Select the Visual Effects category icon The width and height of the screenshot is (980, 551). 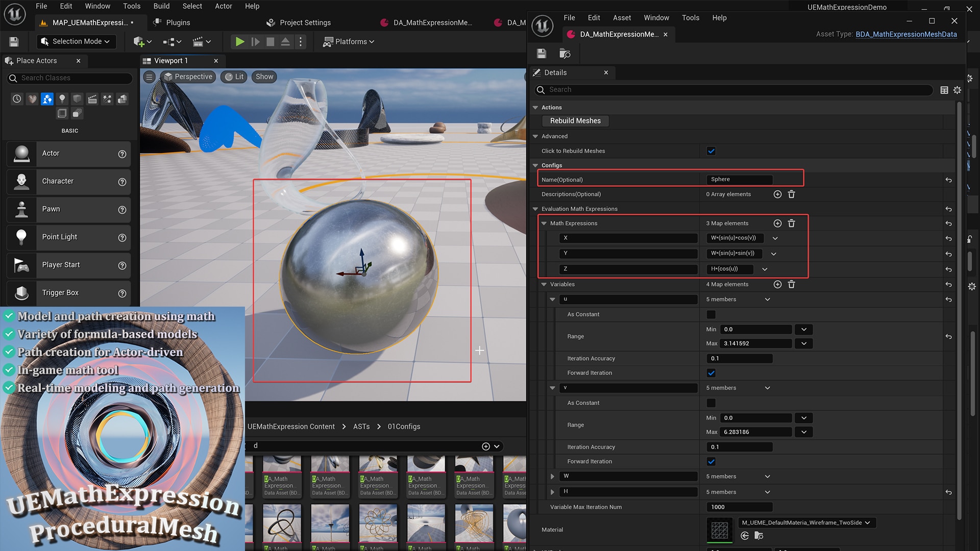point(107,98)
